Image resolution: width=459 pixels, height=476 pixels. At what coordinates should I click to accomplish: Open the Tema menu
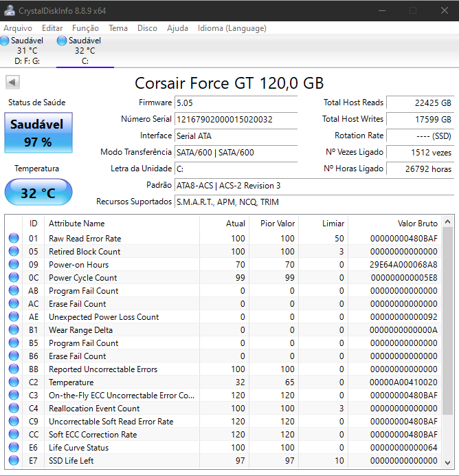tap(118, 28)
